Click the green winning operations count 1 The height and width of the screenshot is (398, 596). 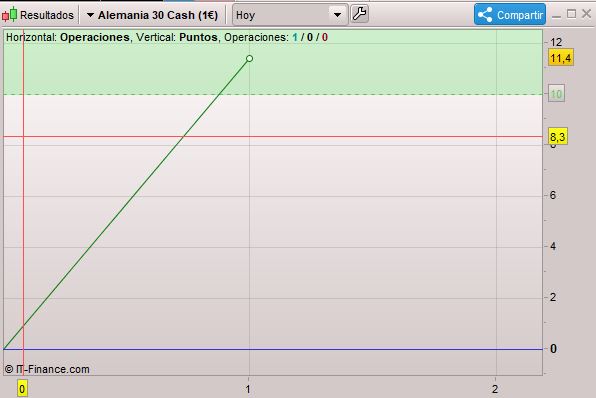295,37
